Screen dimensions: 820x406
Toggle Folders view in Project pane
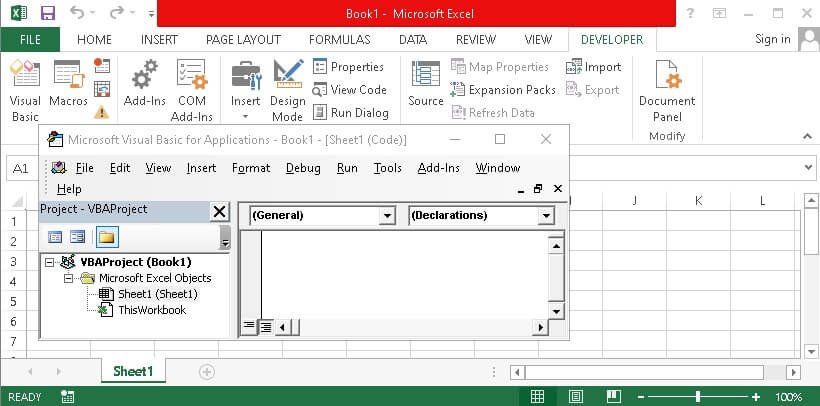tap(107, 237)
